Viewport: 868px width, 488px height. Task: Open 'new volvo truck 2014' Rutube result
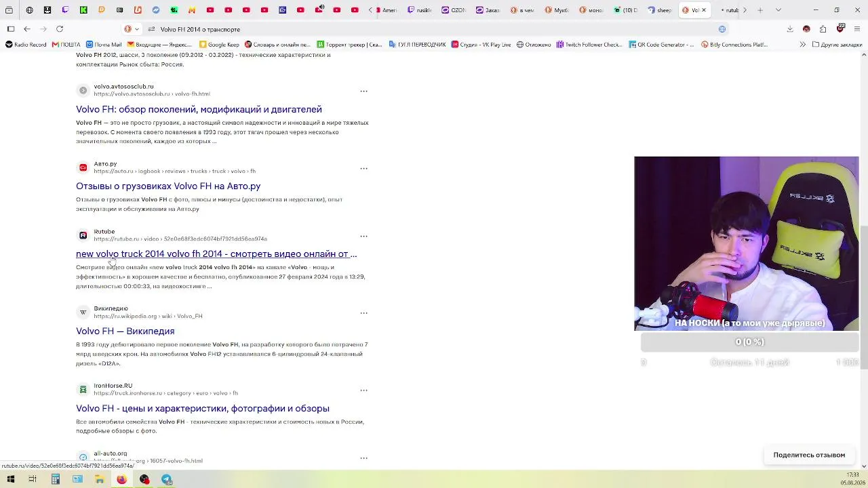coord(216,254)
